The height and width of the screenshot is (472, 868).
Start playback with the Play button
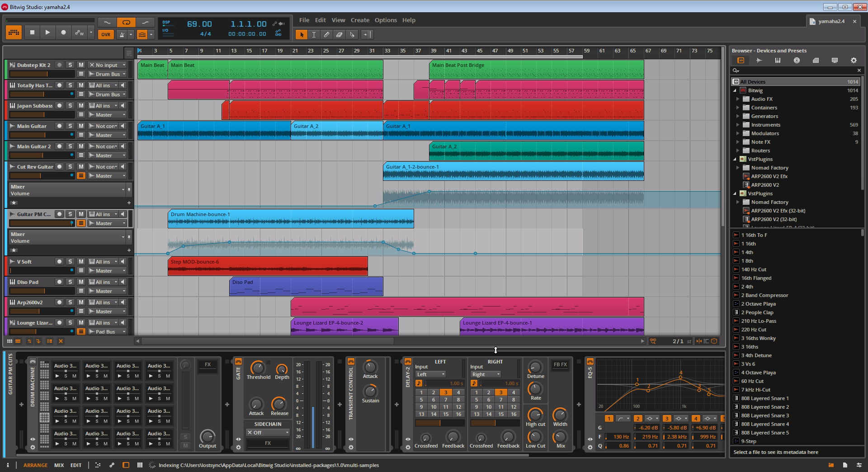click(x=47, y=33)
